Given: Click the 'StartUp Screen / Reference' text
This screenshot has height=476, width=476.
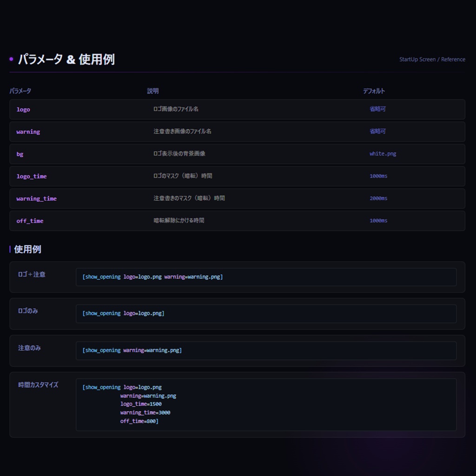Looking at the screenshot, I should point(432,59).
